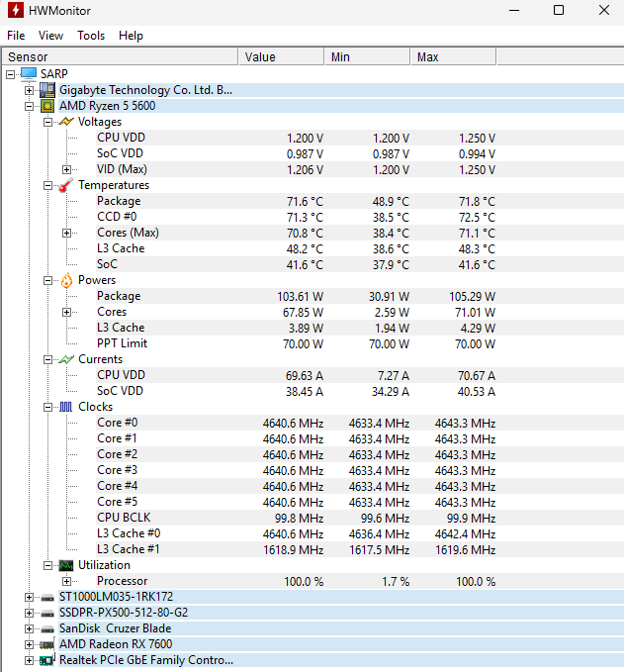
Task: Expand the Realtek PCIe GbE node
Action: [x=29, y=660]
